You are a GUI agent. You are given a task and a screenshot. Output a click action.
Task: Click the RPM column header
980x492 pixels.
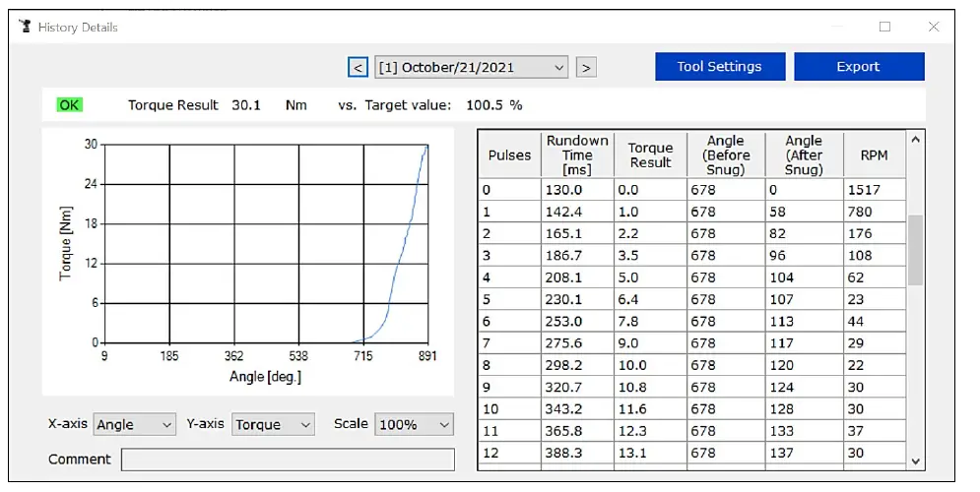[x=874, y=154]
